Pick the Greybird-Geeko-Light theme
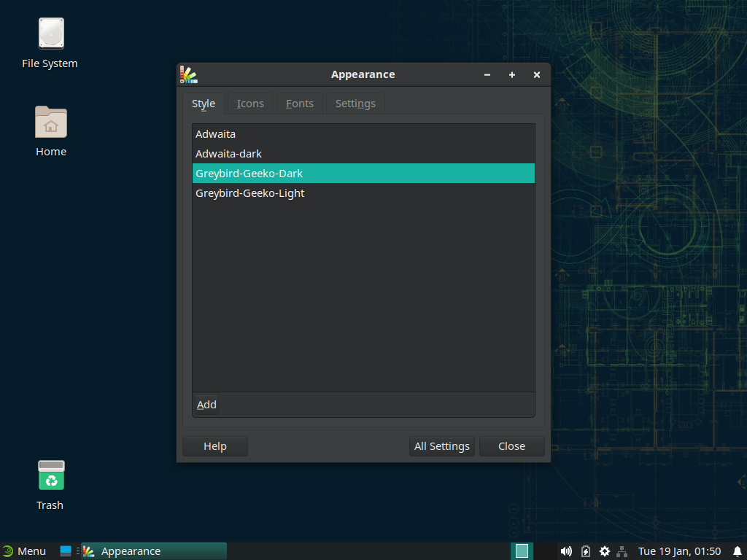The height and width of the screenshot is (560, 747). click(250, 193)
